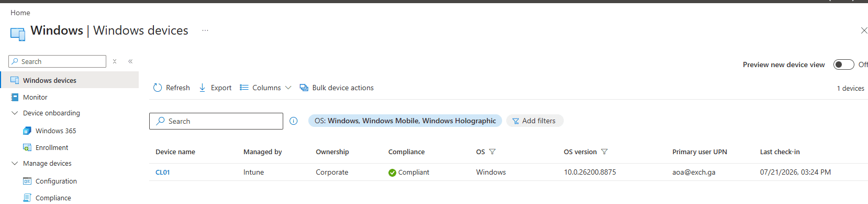868x204 pixels.
Task: Click the Windows 365 icon
Action: (27, 131)
